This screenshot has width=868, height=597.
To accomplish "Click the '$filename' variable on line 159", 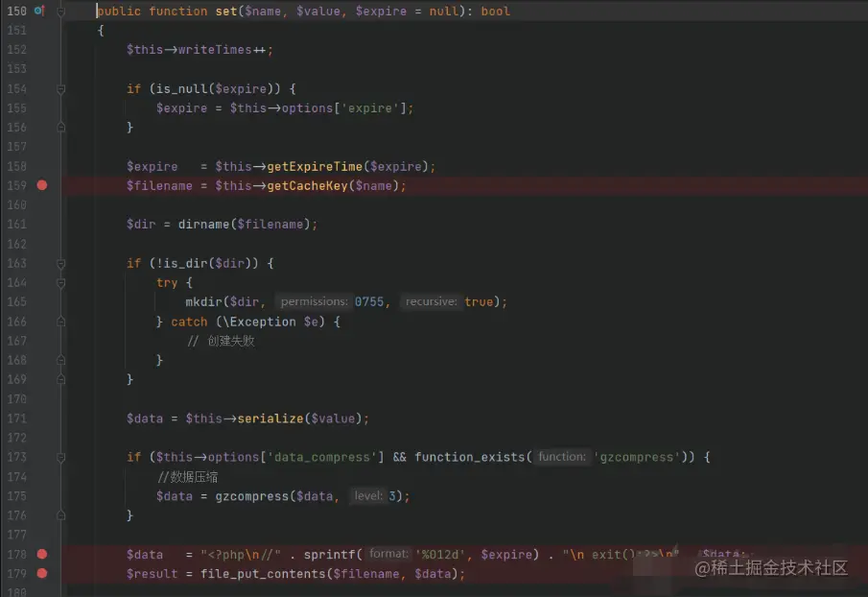I will point(159,185).
